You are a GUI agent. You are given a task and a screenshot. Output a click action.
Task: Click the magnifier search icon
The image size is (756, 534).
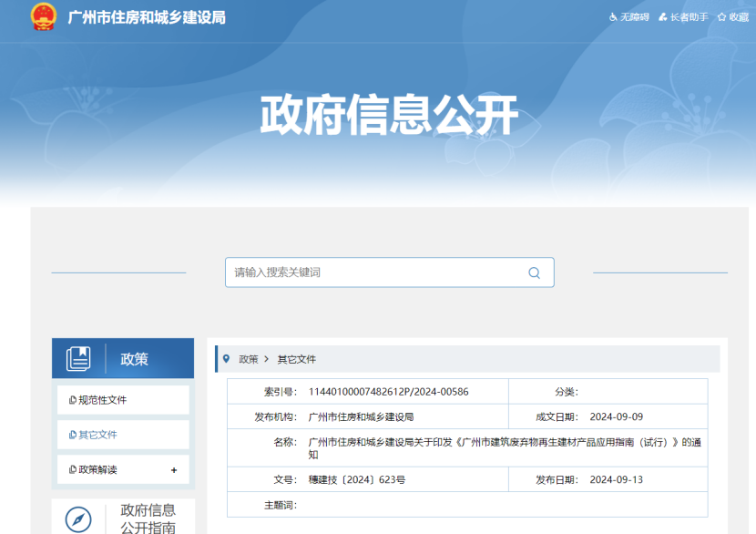(x=535, y=272)
